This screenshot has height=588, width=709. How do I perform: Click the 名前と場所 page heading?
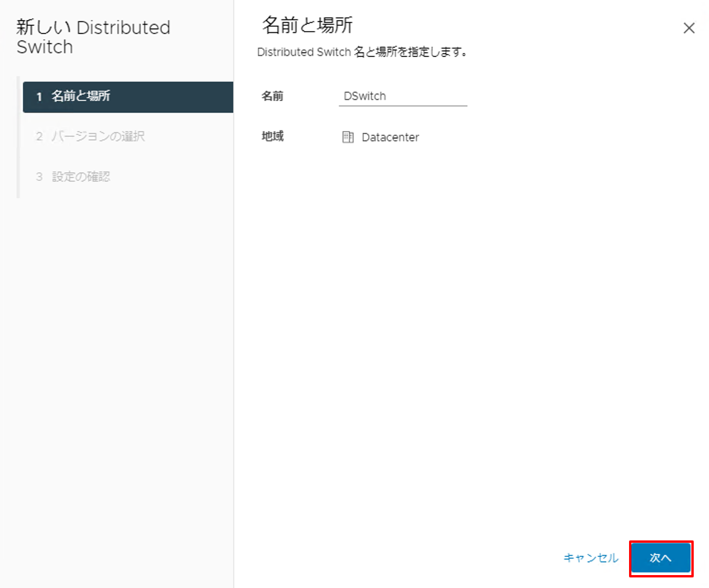307,25
